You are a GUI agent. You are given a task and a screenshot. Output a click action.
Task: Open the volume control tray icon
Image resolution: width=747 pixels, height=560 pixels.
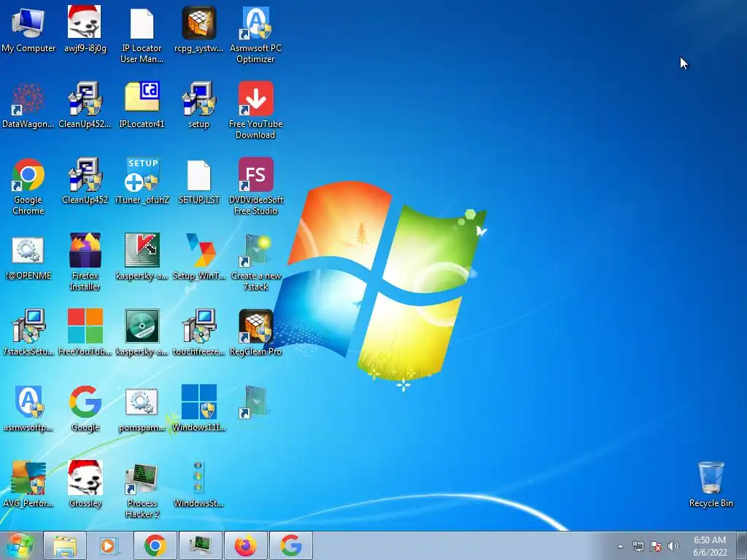pyautogui.click(x=673, y=546)
